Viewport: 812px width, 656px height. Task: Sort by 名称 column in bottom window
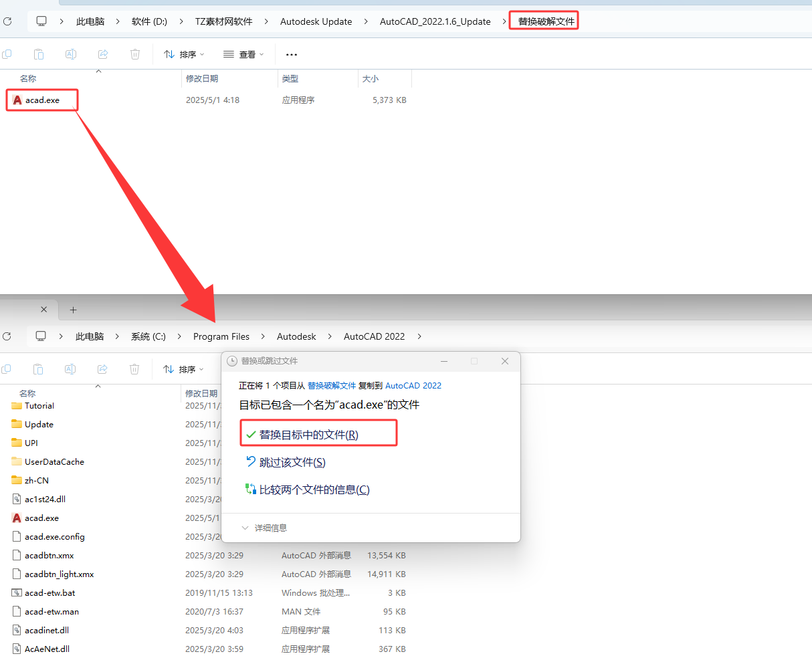click(x=27, y=393)
